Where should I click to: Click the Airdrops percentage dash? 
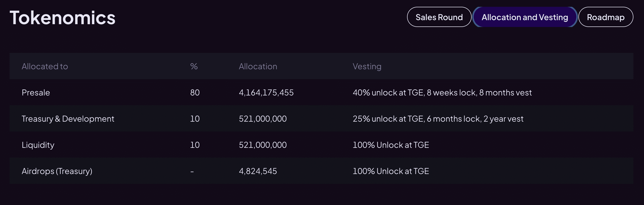pos(192,172)
